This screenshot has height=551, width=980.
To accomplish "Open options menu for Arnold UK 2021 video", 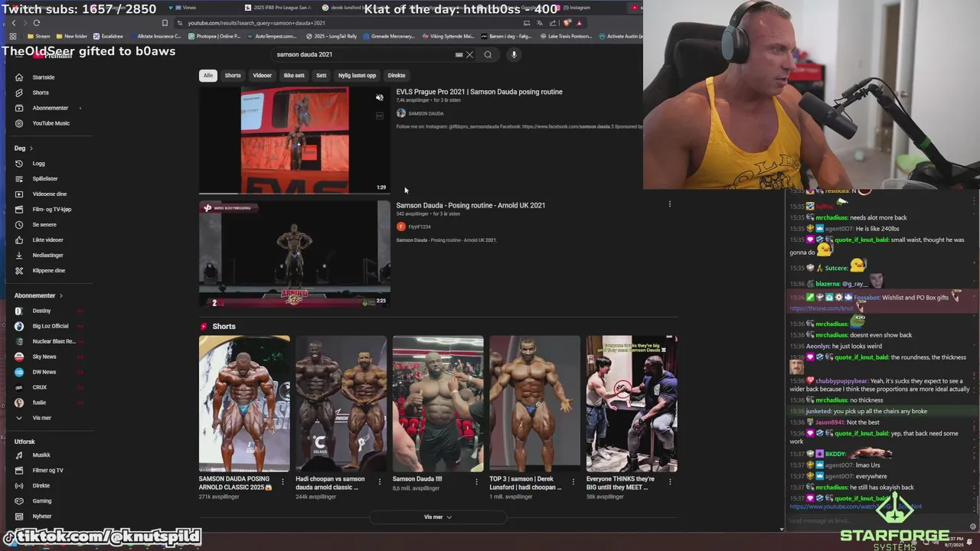I will [669, 204].
